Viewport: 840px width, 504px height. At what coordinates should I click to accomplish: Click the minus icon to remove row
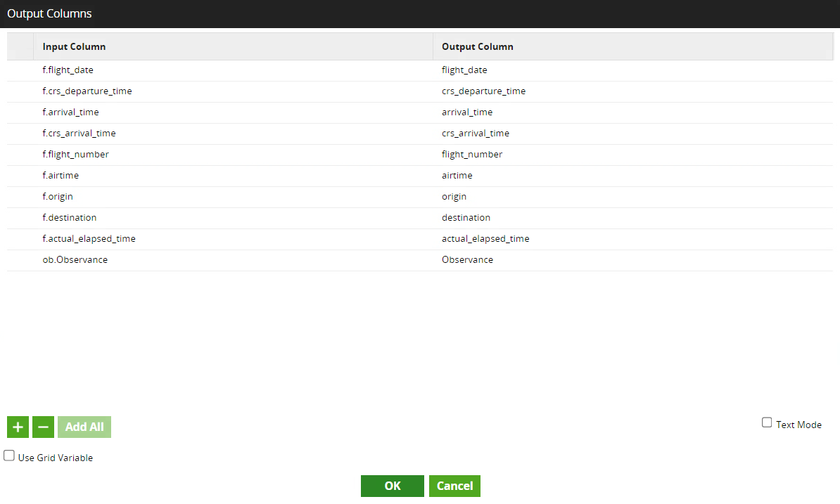coord(44,427)
